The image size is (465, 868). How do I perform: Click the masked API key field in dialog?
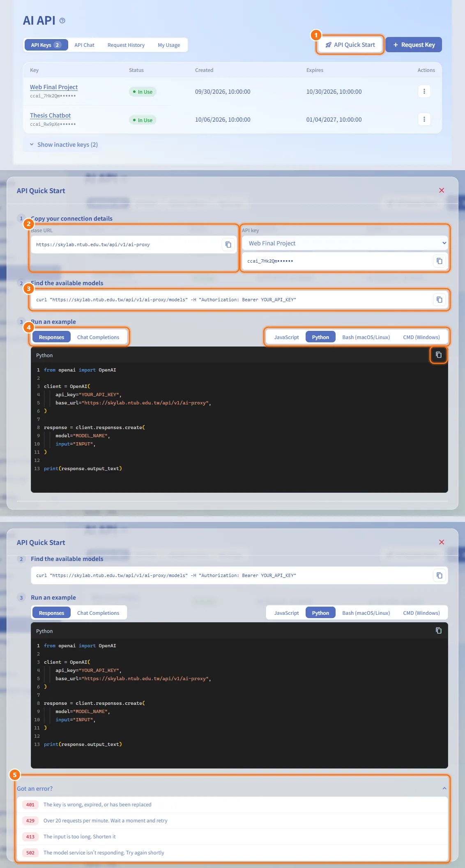pos(345,261)
